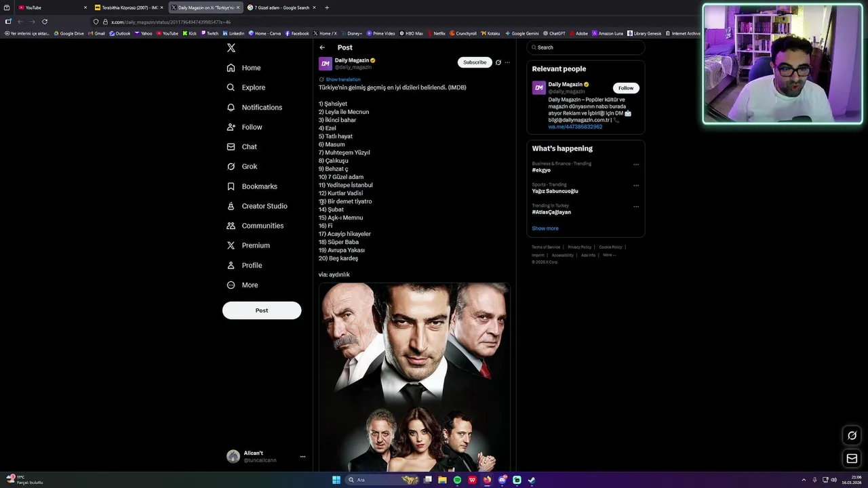The height and width of the screenshot is (488, 868).
Task: Open the volume control in system tray
Action: point(833,480)
